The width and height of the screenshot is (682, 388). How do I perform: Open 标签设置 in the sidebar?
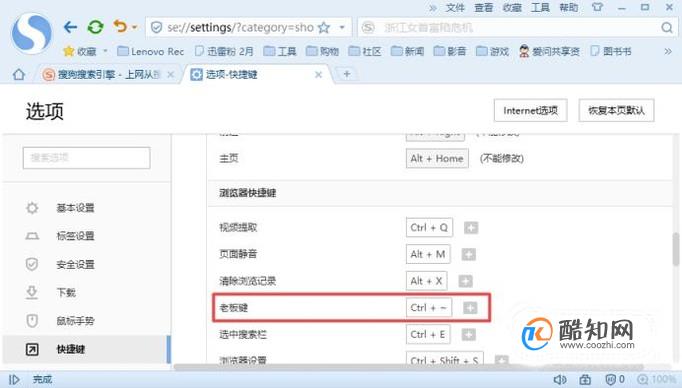(x=75, y=236)
